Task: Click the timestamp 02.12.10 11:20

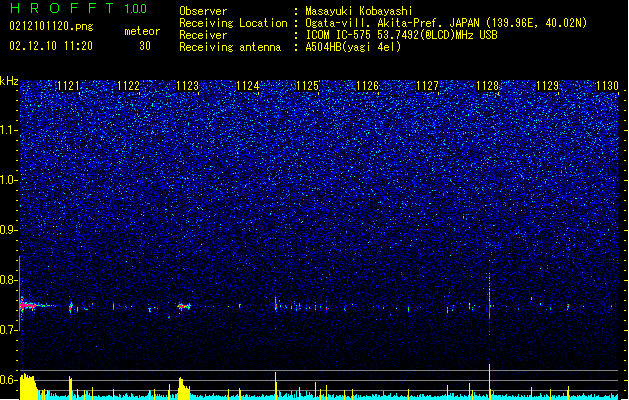Action: click(51, 46)
